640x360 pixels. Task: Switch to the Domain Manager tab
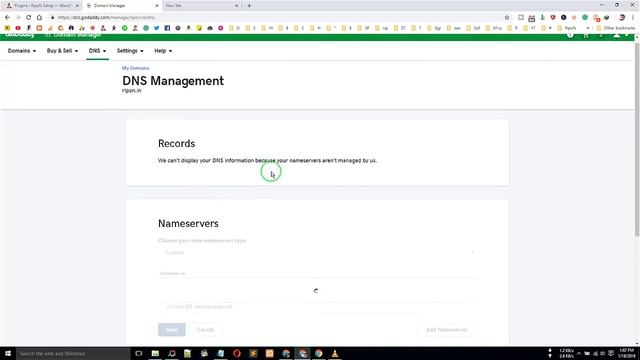(122, 6)
